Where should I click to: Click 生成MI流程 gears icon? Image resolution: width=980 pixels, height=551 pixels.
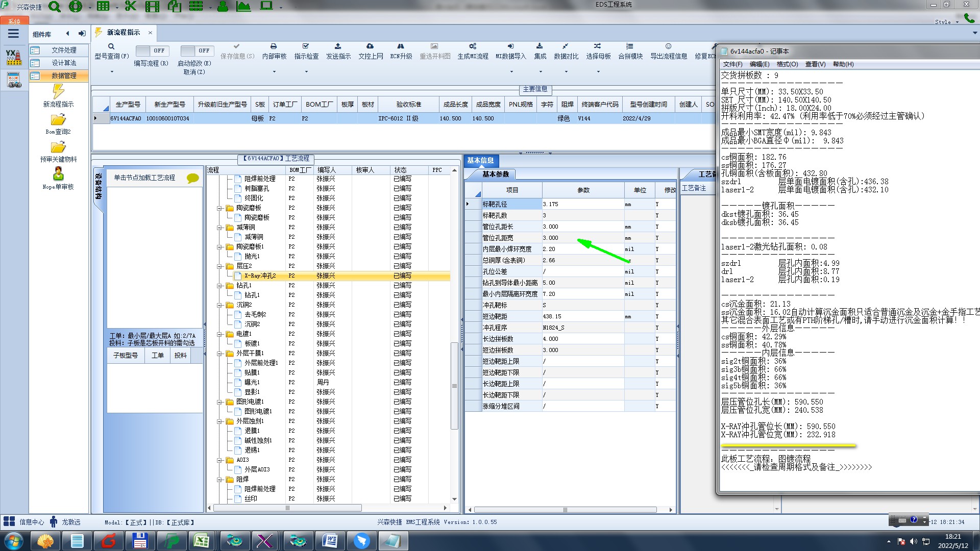[x=473, y=46]
